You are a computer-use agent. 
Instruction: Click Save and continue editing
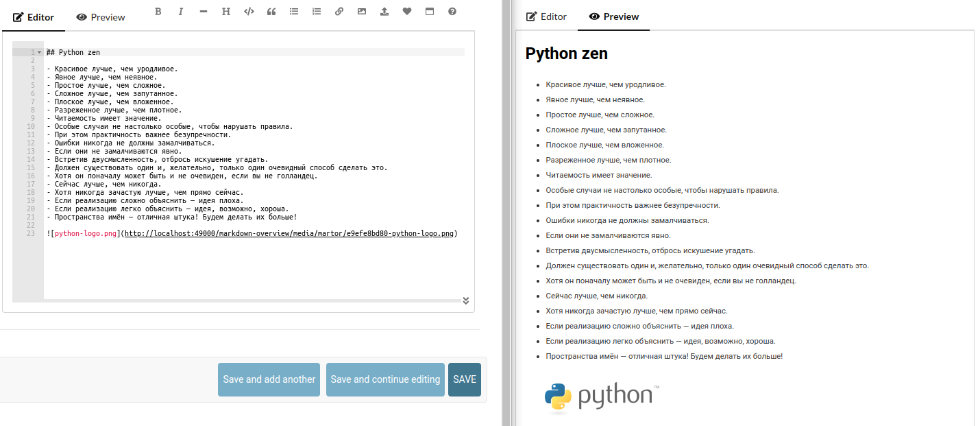(x=385, y=379)
